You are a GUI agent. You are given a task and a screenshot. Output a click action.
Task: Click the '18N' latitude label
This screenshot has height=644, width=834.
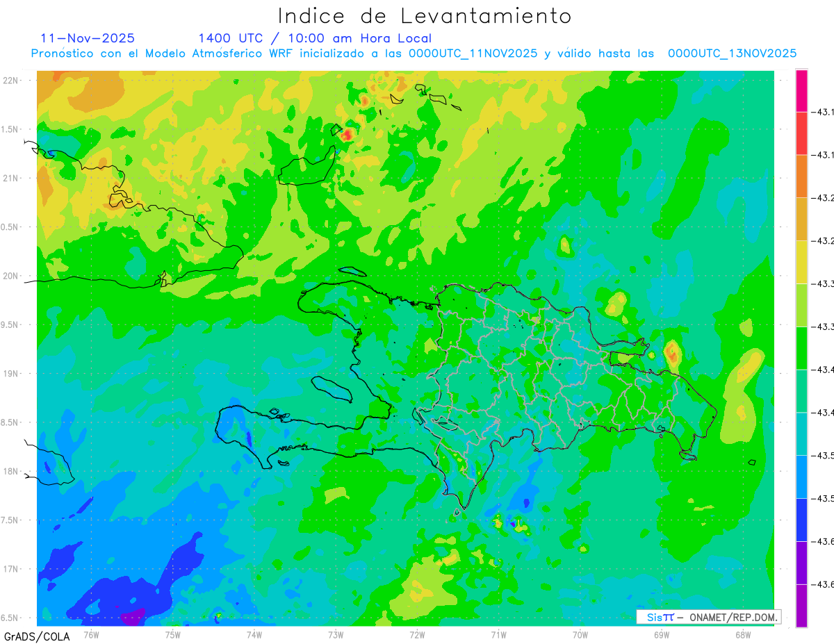[10, 472]
